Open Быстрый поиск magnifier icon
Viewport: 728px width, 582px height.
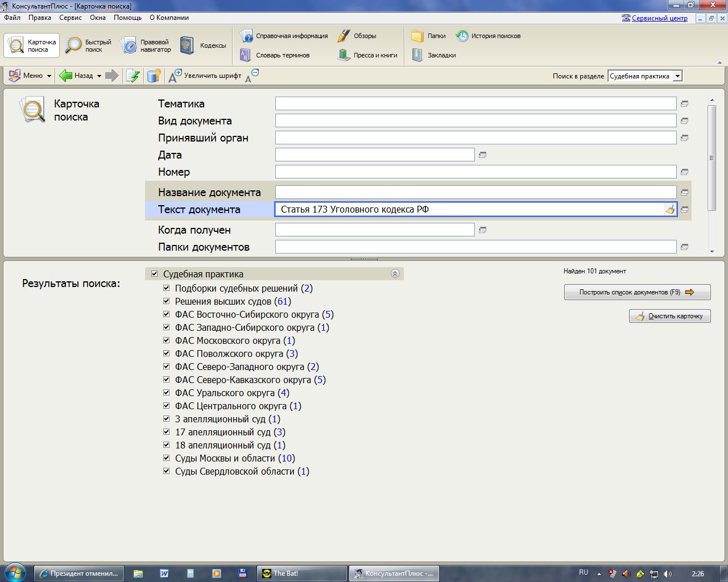[x=73, y=45]
